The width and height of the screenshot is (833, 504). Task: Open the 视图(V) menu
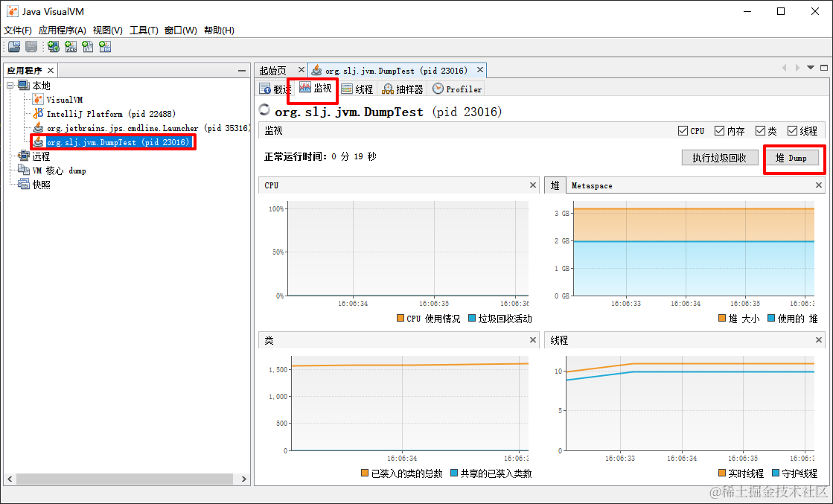tap(108, 31)
